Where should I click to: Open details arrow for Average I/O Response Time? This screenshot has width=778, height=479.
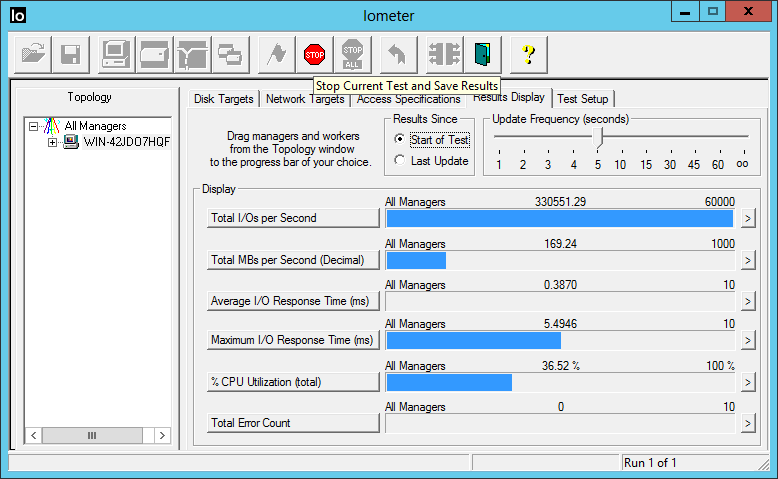(748, 301)
